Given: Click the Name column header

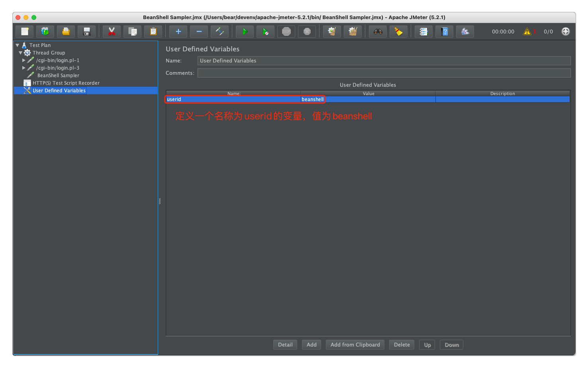Looking at the screenshot, I should 233,93.
